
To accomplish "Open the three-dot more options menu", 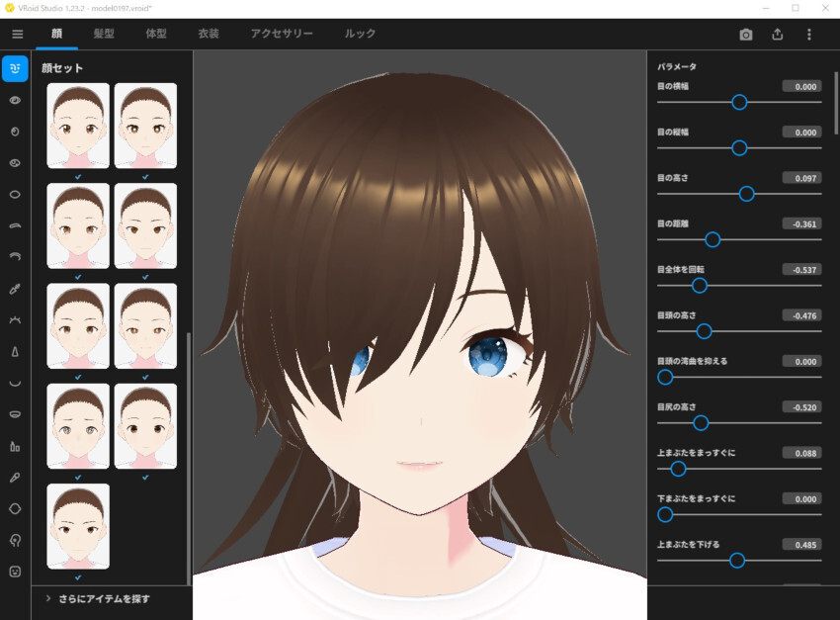I will click(x=809, y=34).
